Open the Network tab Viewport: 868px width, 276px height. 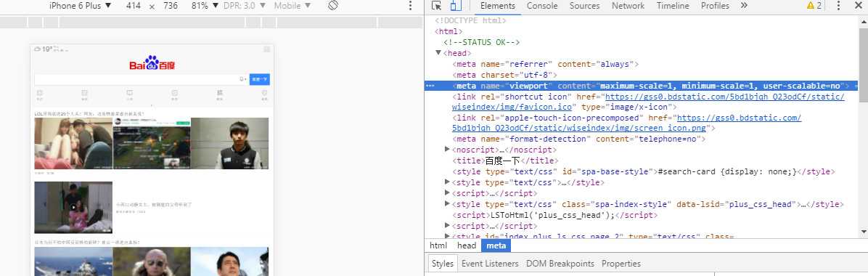(628, 6)
